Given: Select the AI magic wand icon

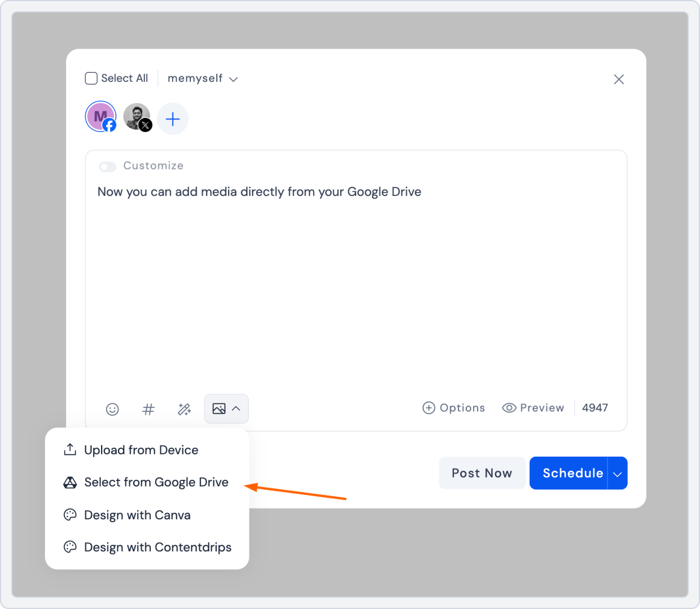Looking at the screenshot, I should click(184, 409).
